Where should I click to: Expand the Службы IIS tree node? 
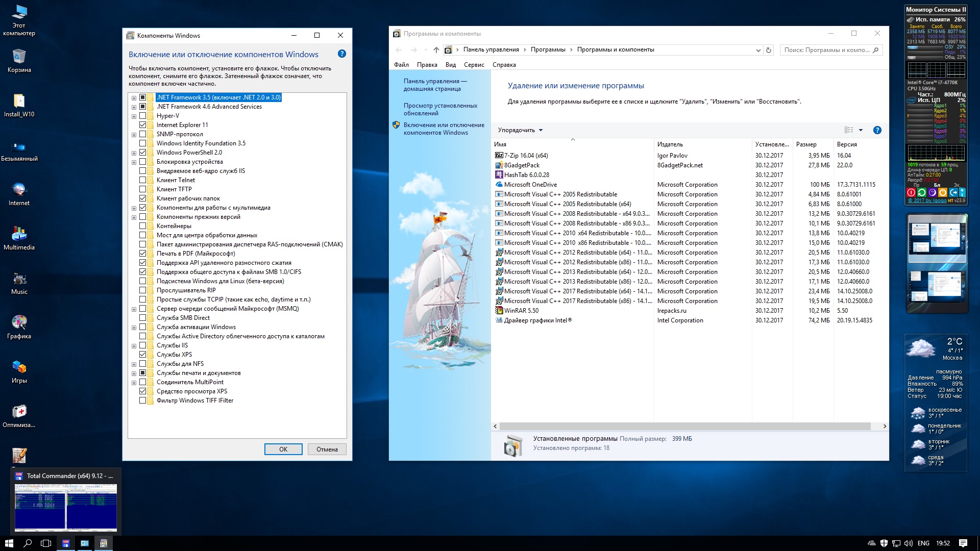[134, 345]
